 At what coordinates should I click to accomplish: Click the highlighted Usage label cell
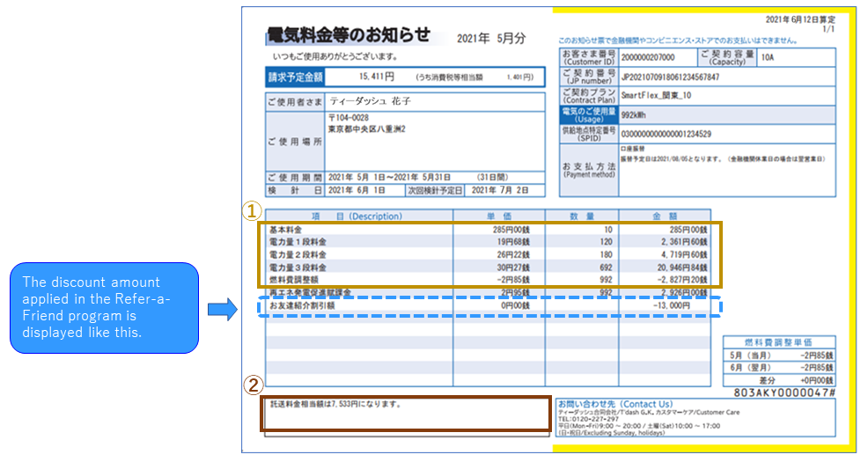point(588,114)
